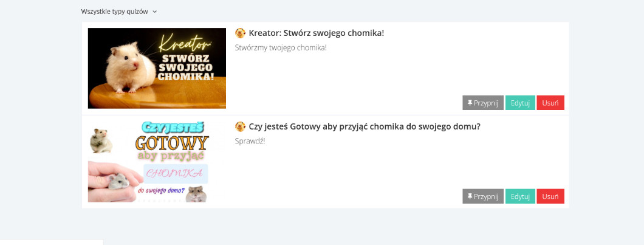The image size is (644, 245).
Task: Pin the Kreator quiz using Przypnij
Action: [x=483, y=103]
